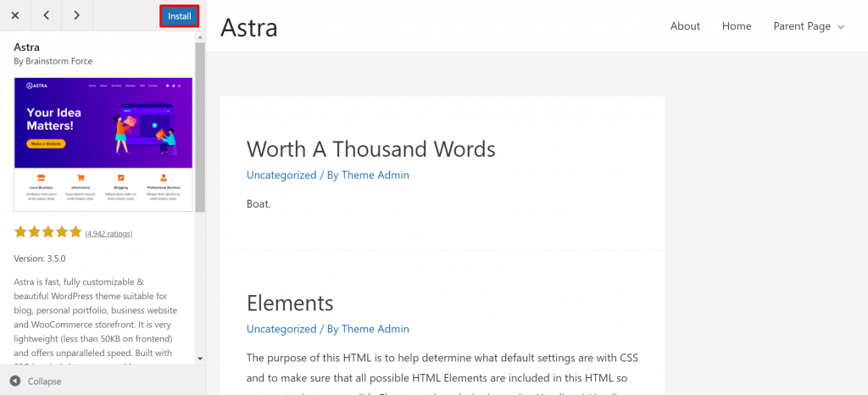Screen dimensions: 868x395
Task: Click the Astra theme screenshot thumbnail
Action: pos(103,144)
